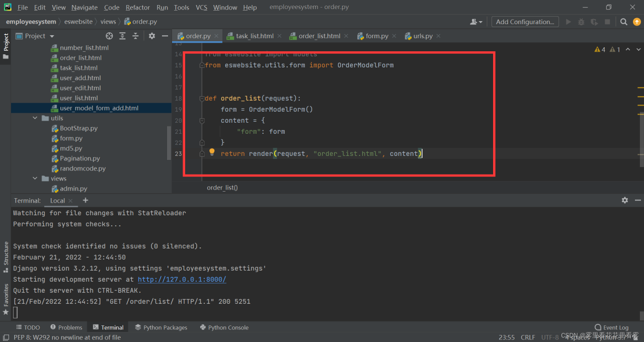644x342 pixels.
Task: Click views in breadcrumb path
Action: pos(108,22)
